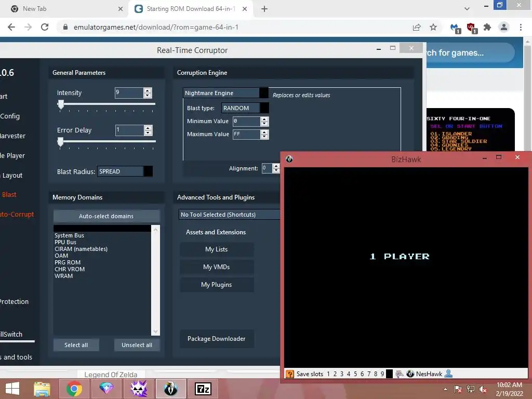Open the Chrome profile avatar icon
The height and width of the screenshot is (399, 532).
tap(504, 27)
